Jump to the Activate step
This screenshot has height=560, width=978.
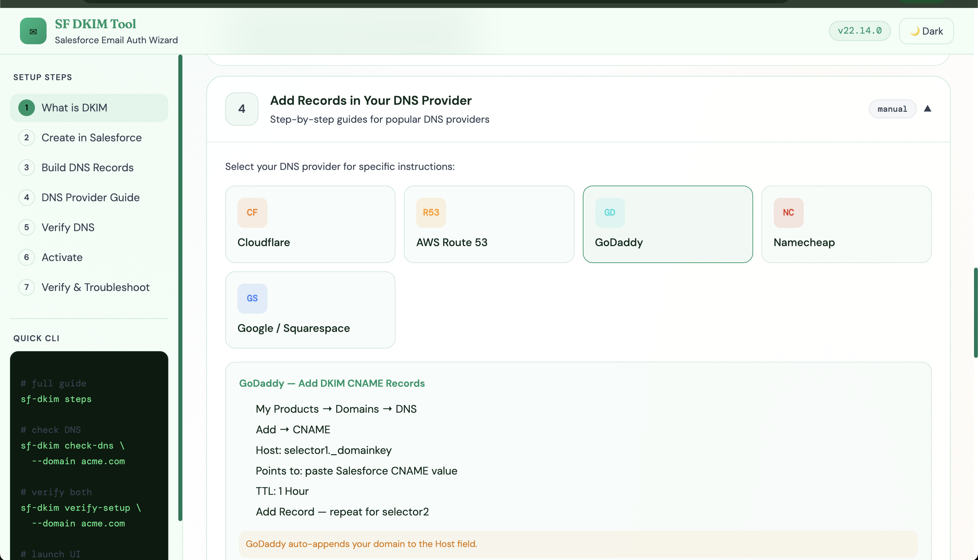click(62, 257)
